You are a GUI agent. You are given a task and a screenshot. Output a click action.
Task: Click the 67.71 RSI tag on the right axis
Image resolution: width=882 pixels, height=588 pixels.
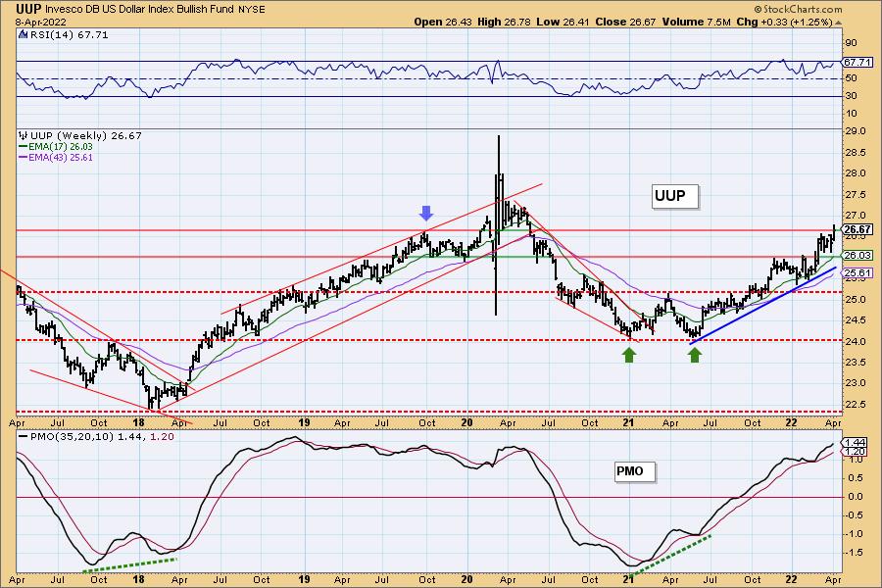(857, 63)
